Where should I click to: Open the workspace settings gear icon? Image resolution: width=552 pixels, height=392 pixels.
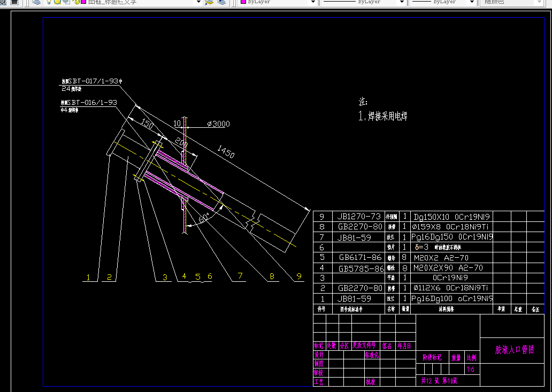coord(3,2)
